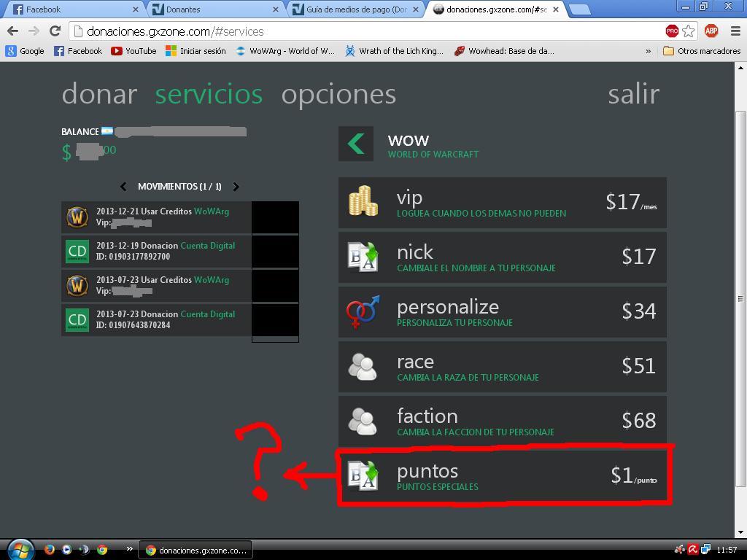Click the scrollbar down arrow
The height and width of the screenshot is (560, 747).
[740, 532]
